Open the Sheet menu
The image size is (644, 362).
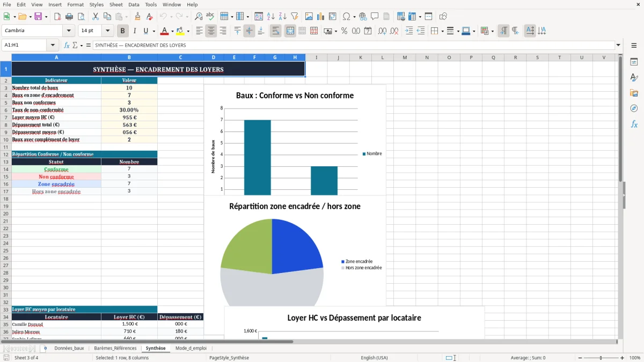pyautogui.click(x=116, y=4)
